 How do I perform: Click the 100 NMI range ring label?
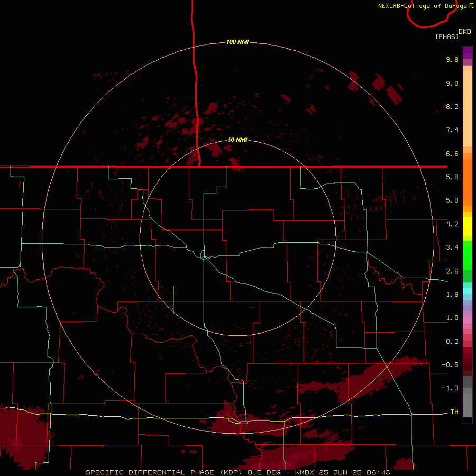[x=237, y=42]
